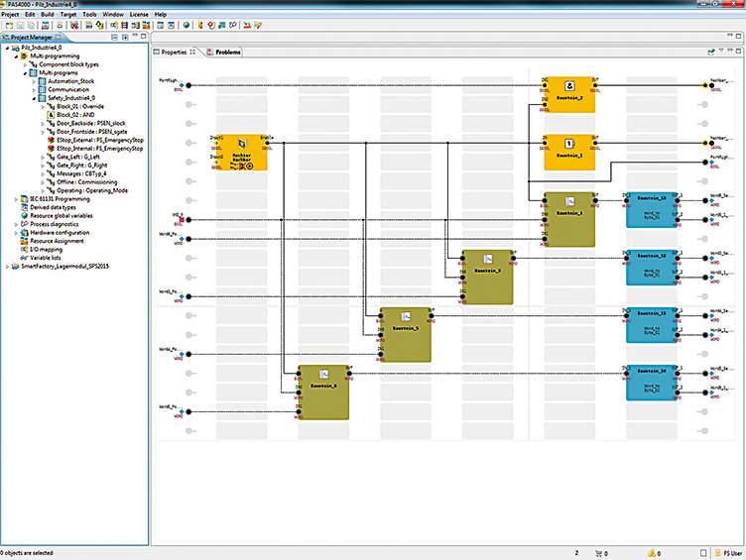Expand the Hardware configuration node
Image resolution: width=746 pixels, height=560 pixels.
tap(17, 232)
